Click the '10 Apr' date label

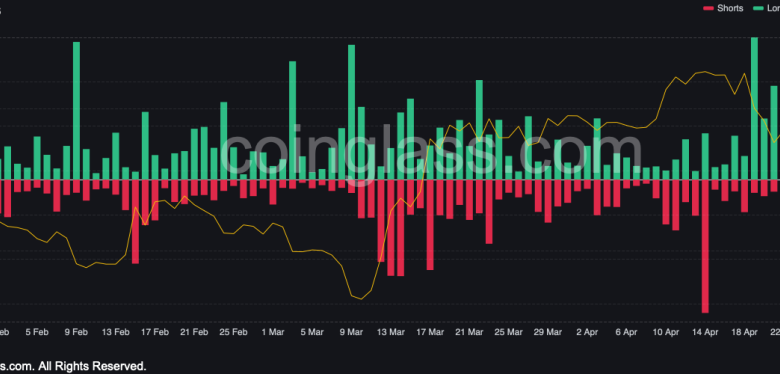click(665, 332)
